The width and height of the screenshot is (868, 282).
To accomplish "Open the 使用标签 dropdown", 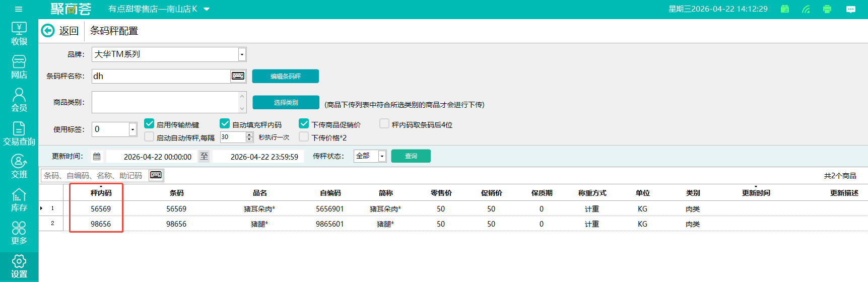I will pos(132,129).
